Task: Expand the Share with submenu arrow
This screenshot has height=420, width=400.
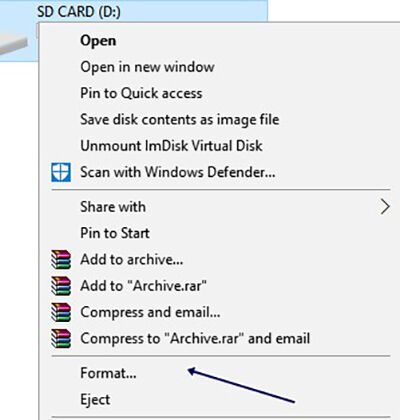Action: click(385, 207)
